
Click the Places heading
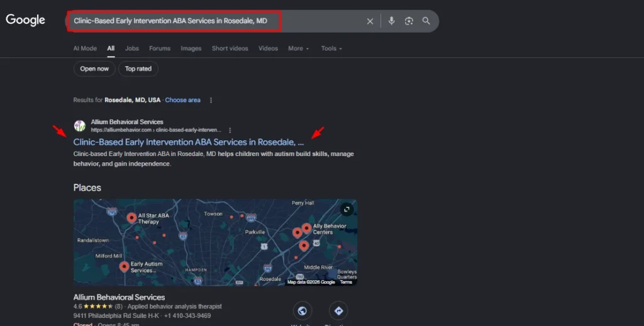(x=87, y=188)
